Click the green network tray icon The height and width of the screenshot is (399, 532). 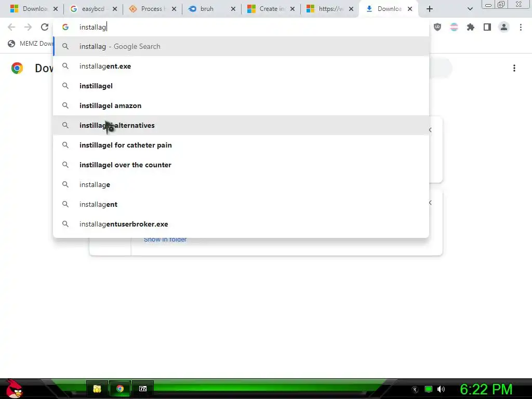(x=429, y=389)
